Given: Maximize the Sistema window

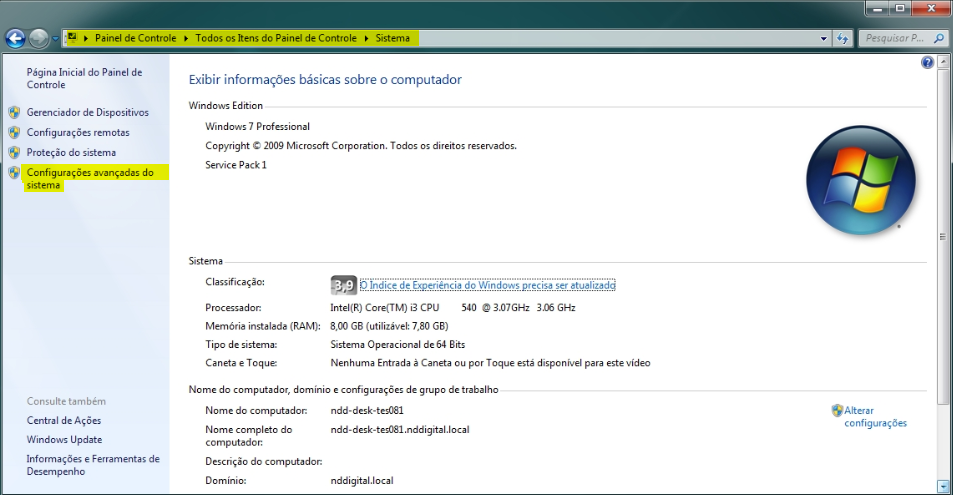Looking at the screenshot, I should coord(900,9).
